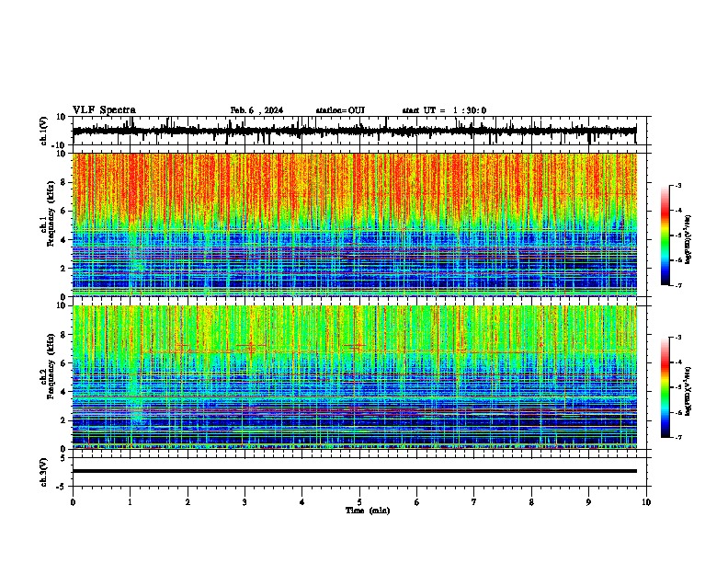Click the ch.1 waveform trace panel
This screenshot has height=563, width=728.
click(359, 131)
